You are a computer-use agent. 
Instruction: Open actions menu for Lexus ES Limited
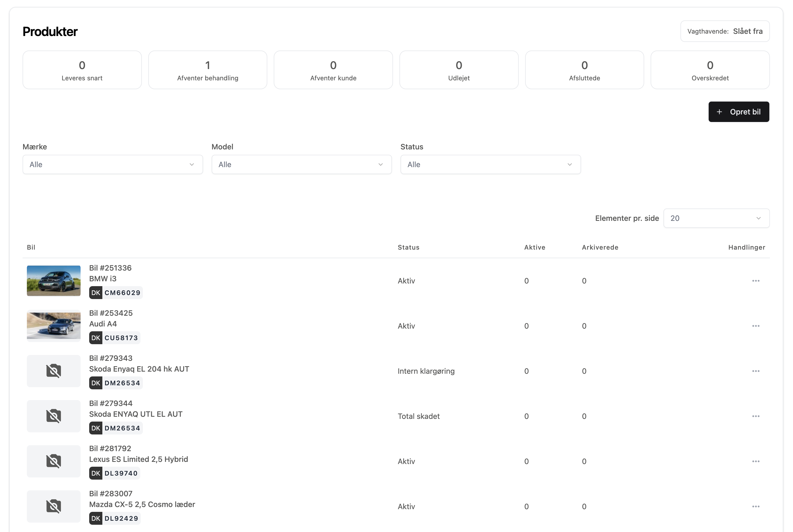coord(755,461)
